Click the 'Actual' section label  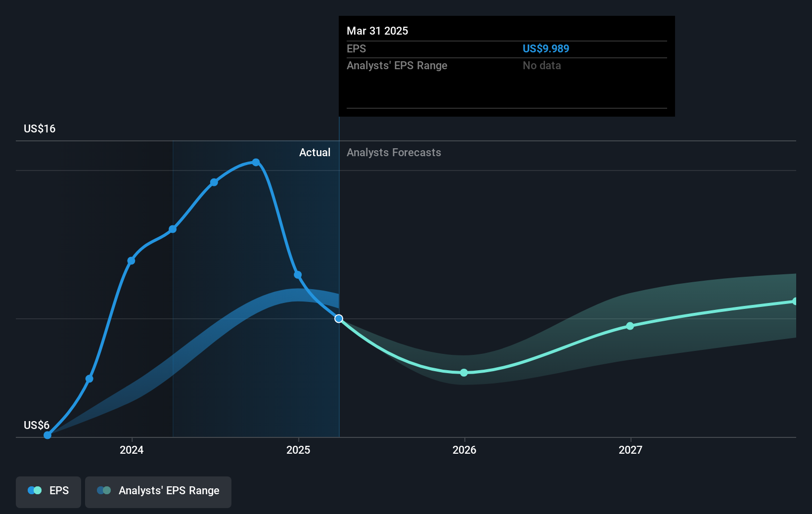[315, 152]
